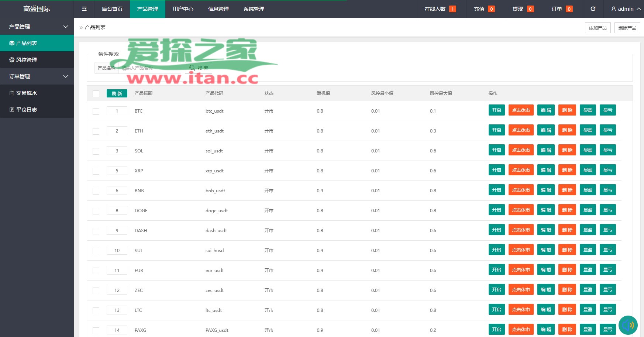The image size is (644, 337).
Task: Click the round sound icon at bottom right
Action: point(628,325)
